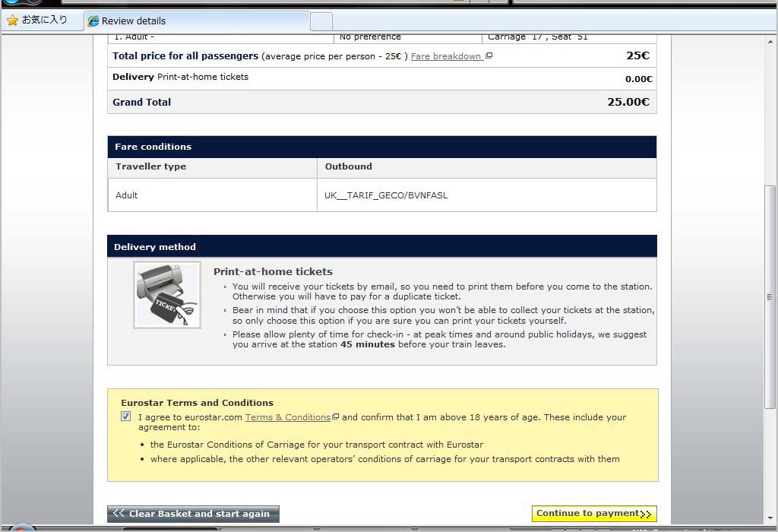
Task: Click the printer ticket image
Action: 167,295
